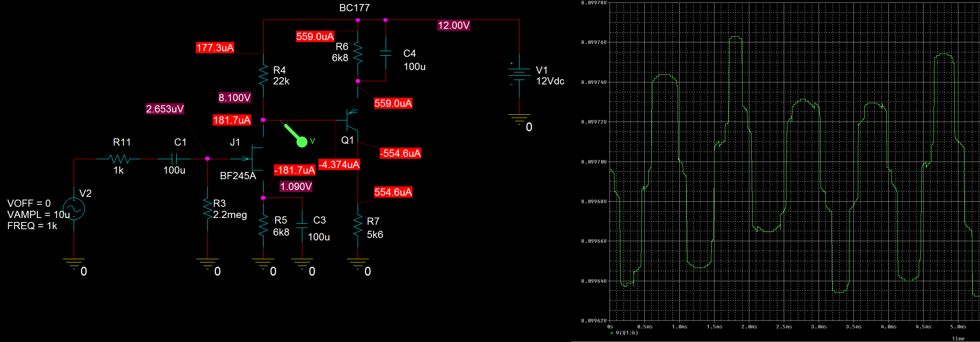
Task: Click the ground symbol under V1
Action: click(x=519, y=118)
